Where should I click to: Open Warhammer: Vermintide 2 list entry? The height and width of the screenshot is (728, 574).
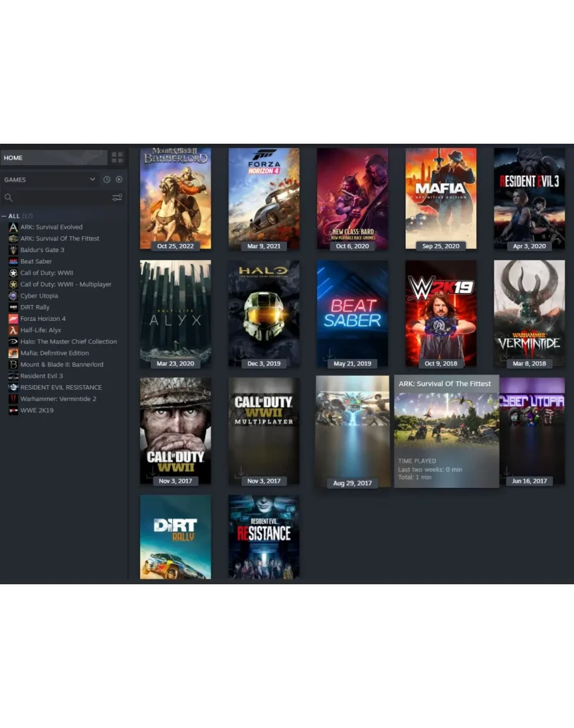click(58, 399)
